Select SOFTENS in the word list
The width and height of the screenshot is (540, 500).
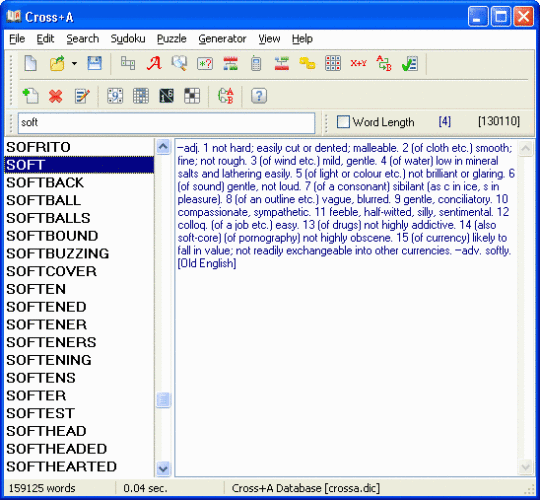coord(79,378)
